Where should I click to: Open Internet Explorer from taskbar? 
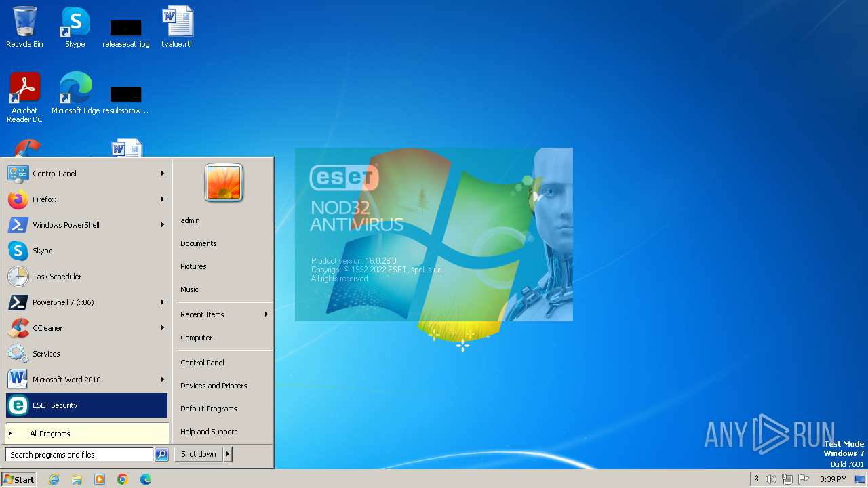[54, 479]
